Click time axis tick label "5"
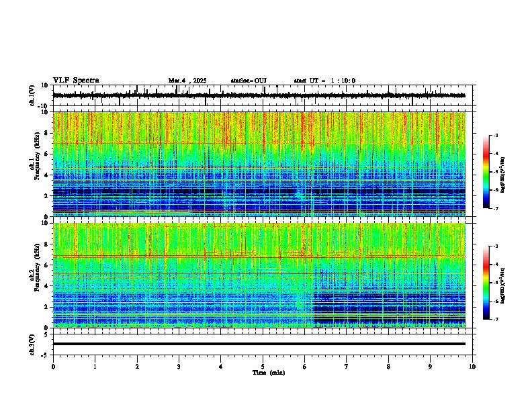 [x=263, y=367]
